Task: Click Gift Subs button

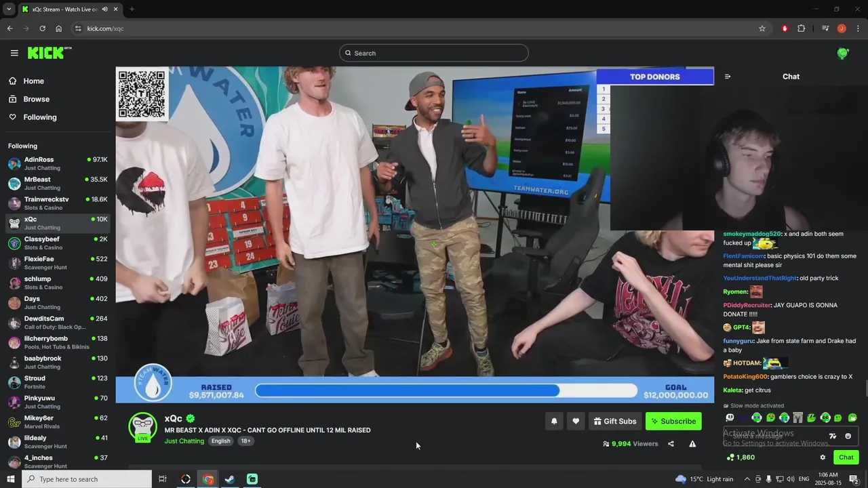Action: coord(615,422)
